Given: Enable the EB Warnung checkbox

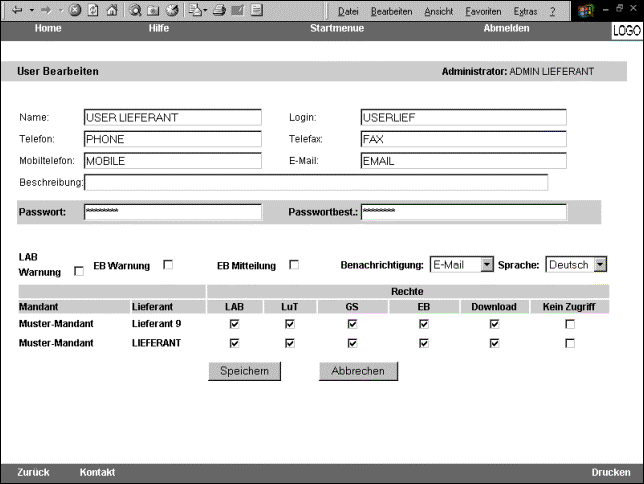Looking at the screenshot, I should tap(168, 265).
